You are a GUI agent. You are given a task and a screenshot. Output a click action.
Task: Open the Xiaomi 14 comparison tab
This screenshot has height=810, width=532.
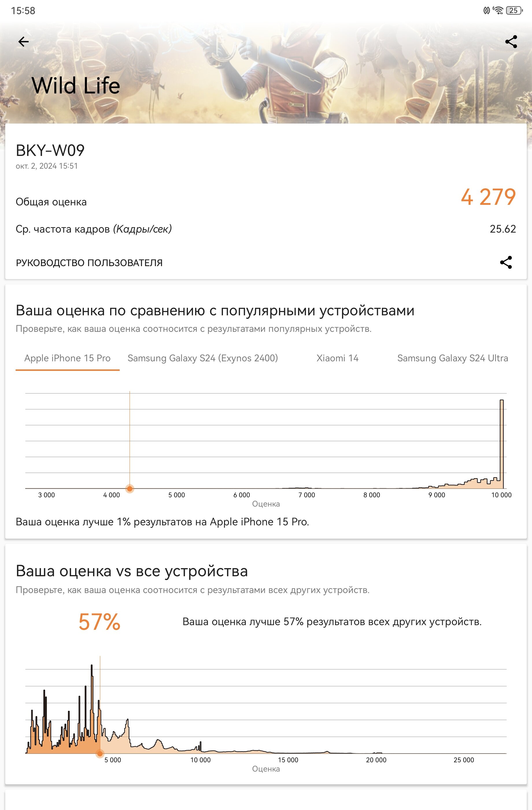click(x=337, y=358)
